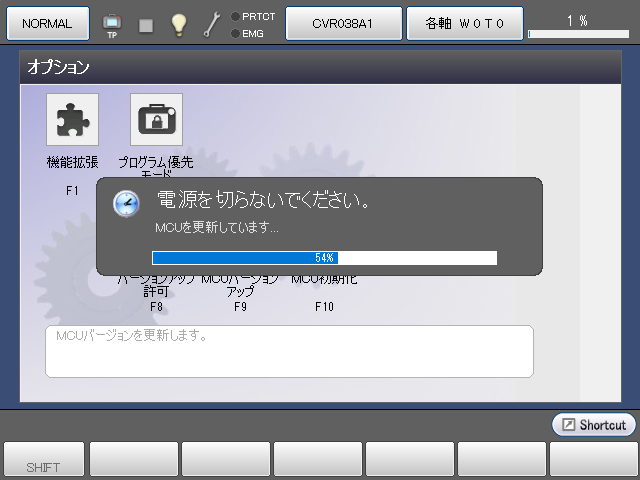640x480 pixels.
Task: Tap the yellow lightbulb icon
Action: (179, 24)
